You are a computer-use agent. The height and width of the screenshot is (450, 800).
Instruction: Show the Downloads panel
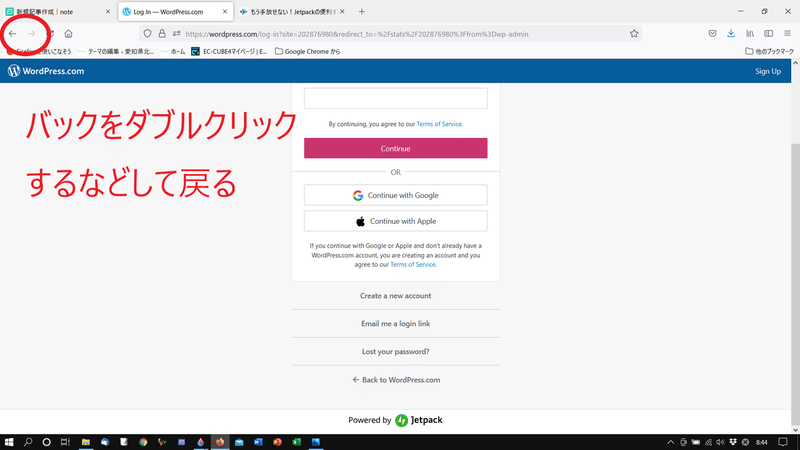click(x=731, y=34)
